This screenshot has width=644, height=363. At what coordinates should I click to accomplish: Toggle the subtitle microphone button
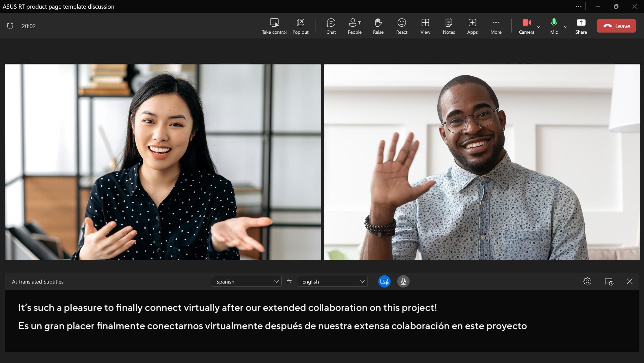click(x=403, y=281)
